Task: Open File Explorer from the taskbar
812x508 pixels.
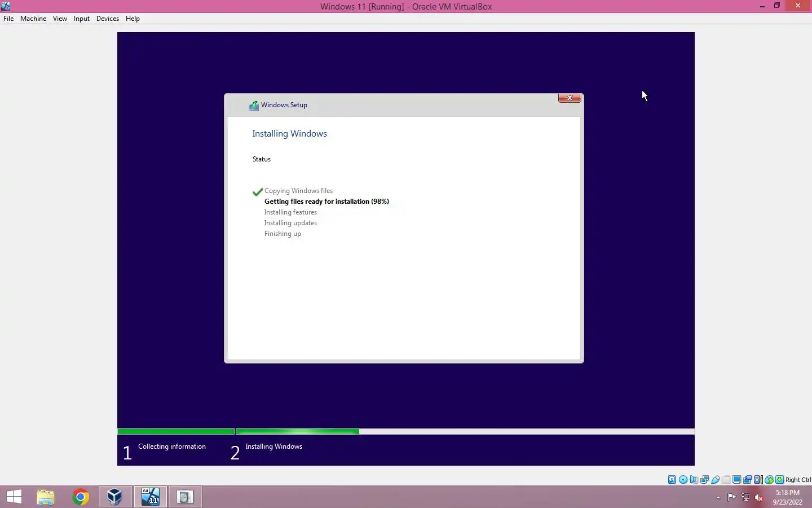Action: [46, 497]
